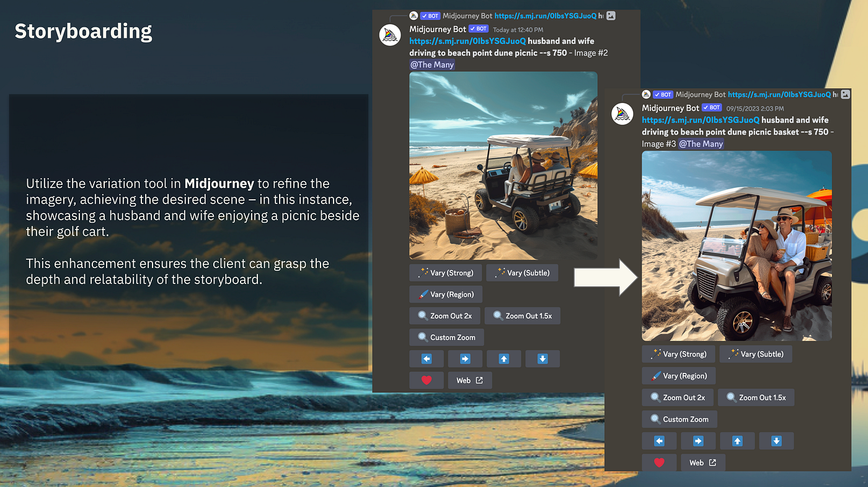Open the Web link button under Image #3
Viewport: 868px width, 487px height.
click(x=703, y=463)
